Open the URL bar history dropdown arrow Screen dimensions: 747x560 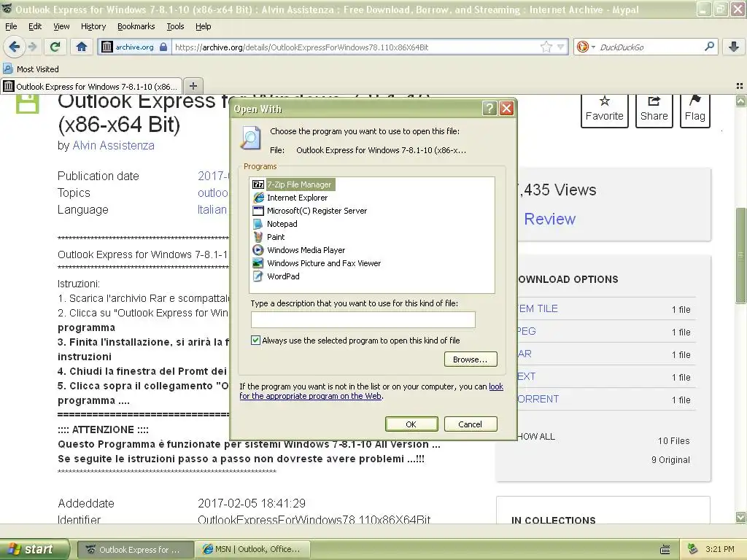pyautogui.click(x=561, y=47)
